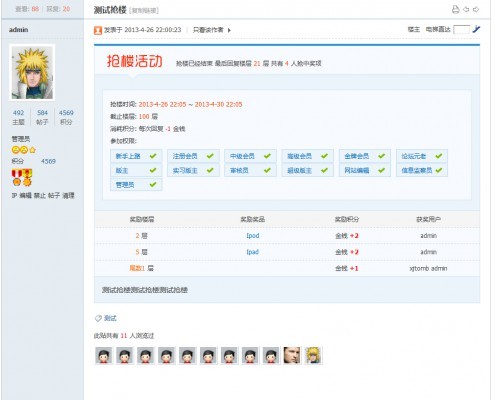Click the 楼主 label
This screenshot has width=495, height=400.
coord(414,30)
